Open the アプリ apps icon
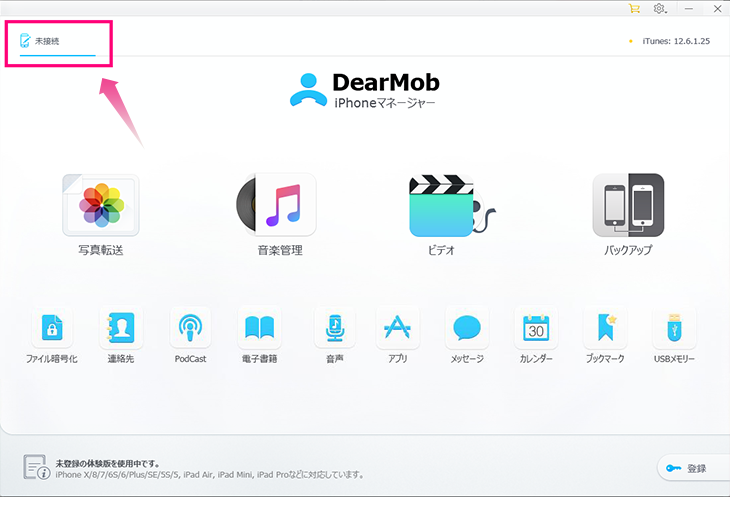 point(397,327)
